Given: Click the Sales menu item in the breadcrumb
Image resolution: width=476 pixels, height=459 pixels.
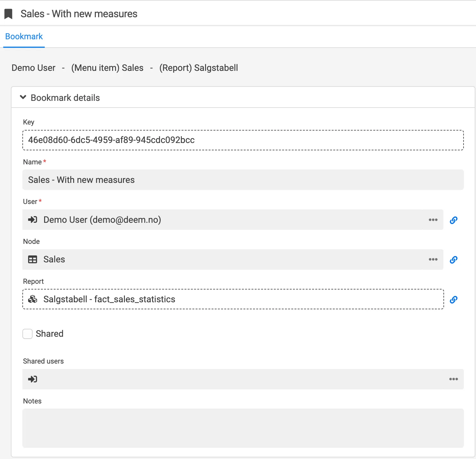Looking at the screenshot, I should pyautogui.click(x=108, y=68).
